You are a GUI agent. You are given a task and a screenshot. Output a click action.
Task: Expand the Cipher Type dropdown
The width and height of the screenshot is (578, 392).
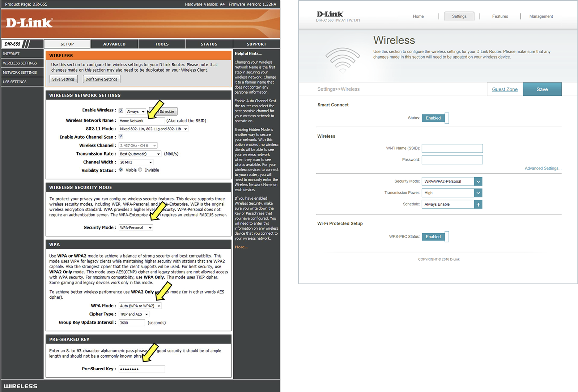point(134,314)
